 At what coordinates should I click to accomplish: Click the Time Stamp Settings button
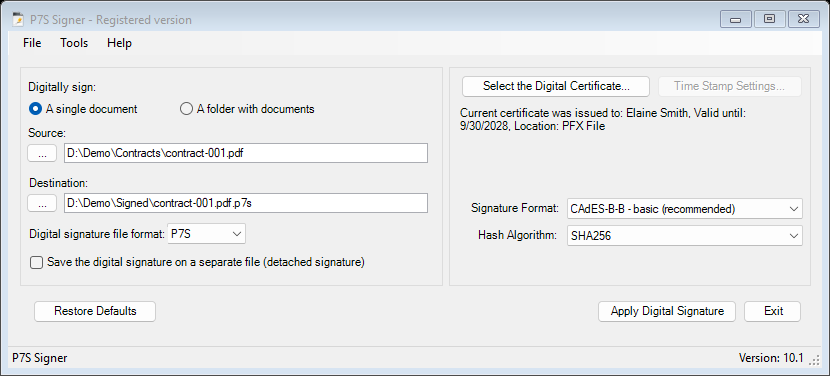(729, 86)
